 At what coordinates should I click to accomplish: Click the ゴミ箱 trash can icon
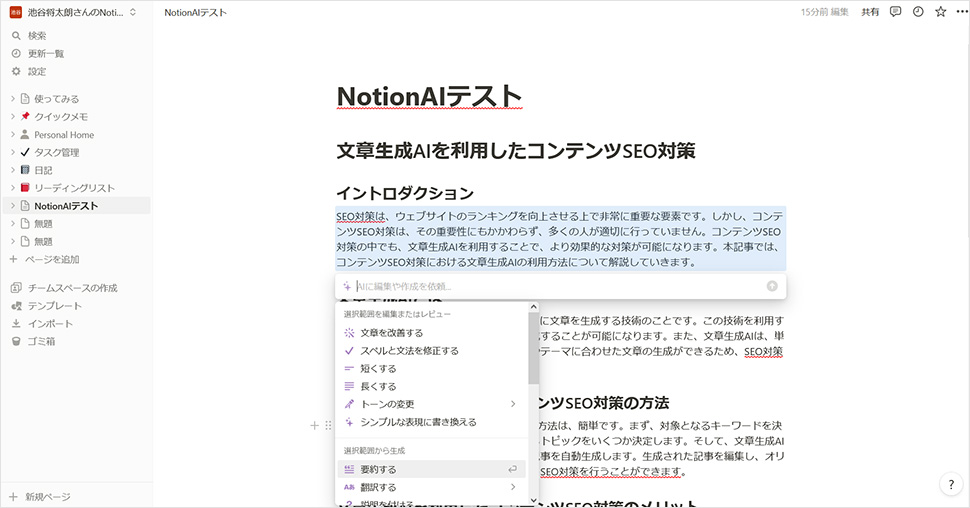click(16, 342)
